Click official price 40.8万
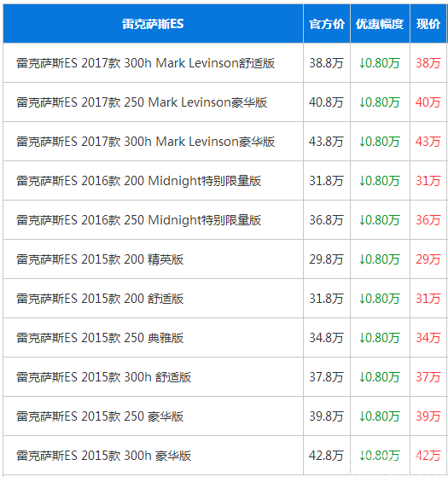The image size is (448, 477). pos(326,102)
